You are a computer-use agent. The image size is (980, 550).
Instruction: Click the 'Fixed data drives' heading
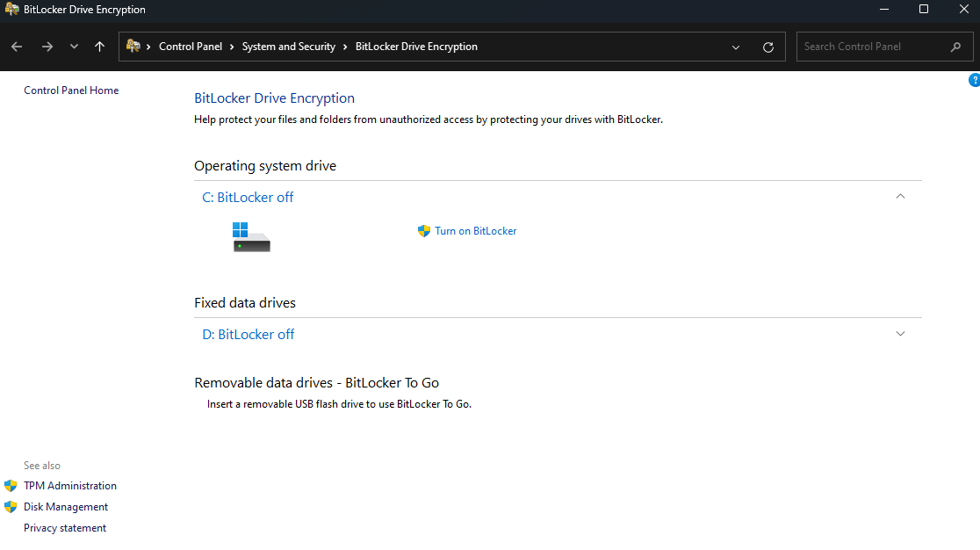245,303
